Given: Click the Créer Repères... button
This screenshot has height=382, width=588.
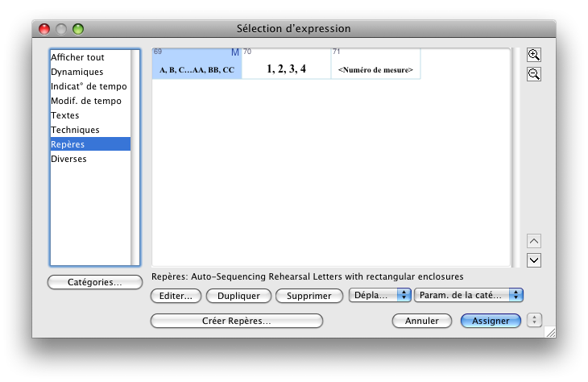Looking at the screenshot, I should tap(236, 321).
